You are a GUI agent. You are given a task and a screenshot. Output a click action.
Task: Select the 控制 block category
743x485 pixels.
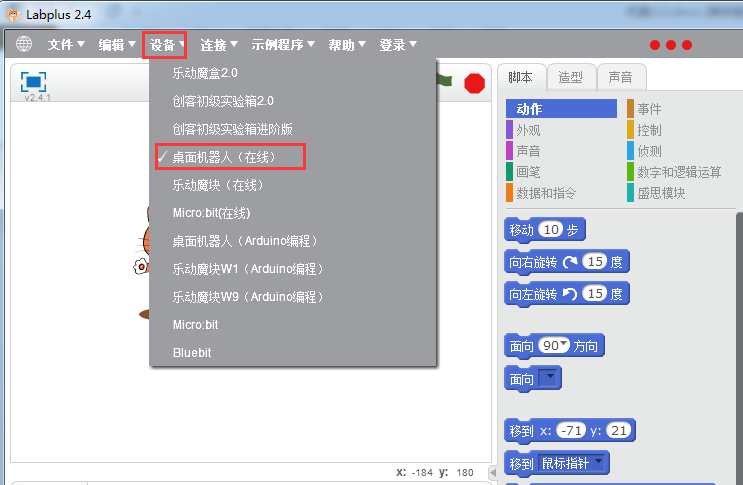click(644, 130)
